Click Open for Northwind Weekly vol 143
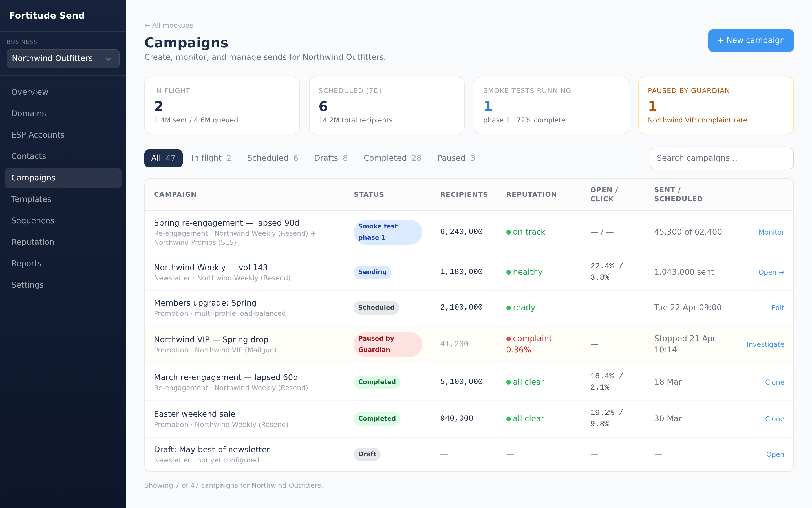812x508 pixels. click(x=771, y=272)
